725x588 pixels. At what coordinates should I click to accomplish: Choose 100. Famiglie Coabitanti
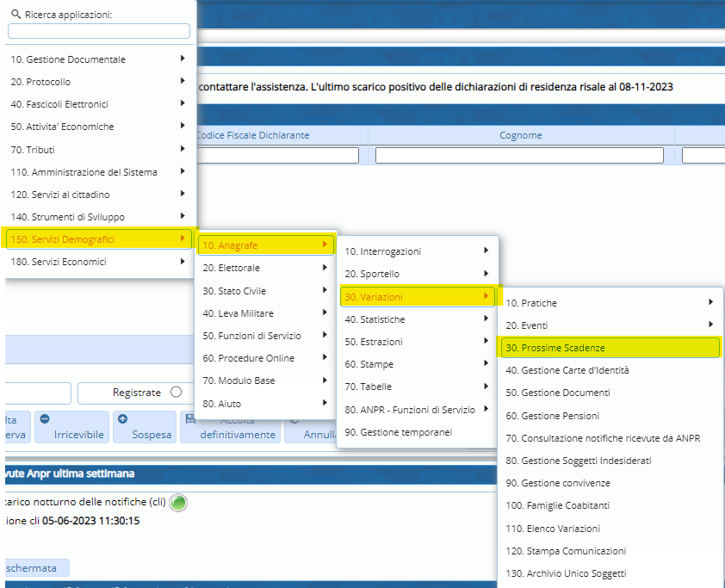(610, 505)
